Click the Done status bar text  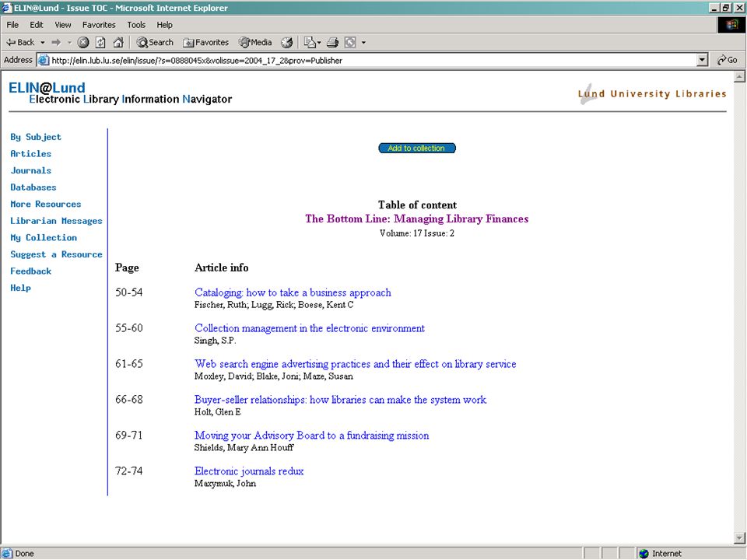[24, 553]
